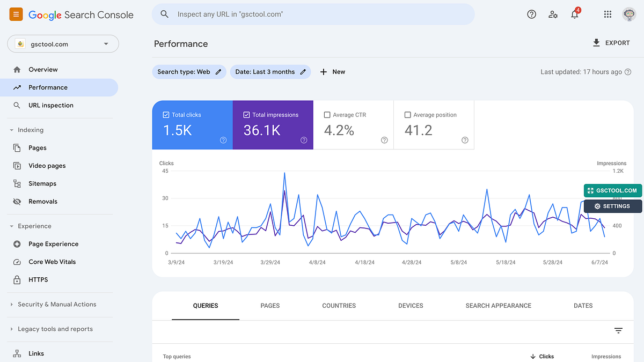Click the filter icon above Top queries
644x362 pixels.
click(618, 331)
